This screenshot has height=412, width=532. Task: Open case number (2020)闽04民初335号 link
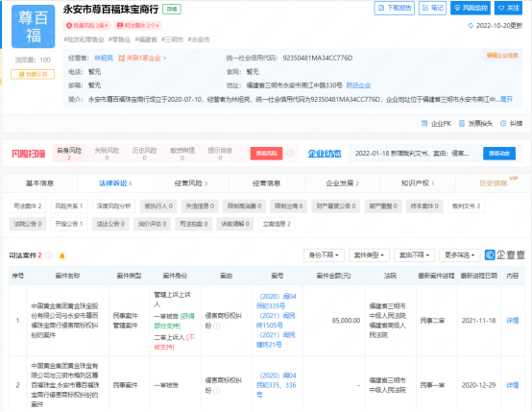[277, 302]
